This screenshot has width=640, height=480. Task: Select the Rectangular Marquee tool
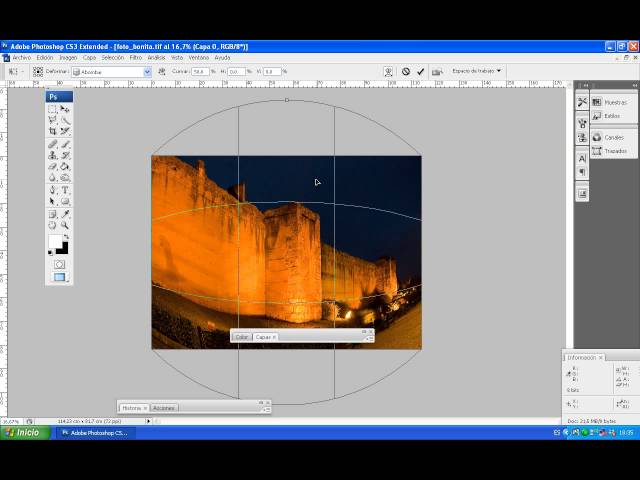(53, 109)
